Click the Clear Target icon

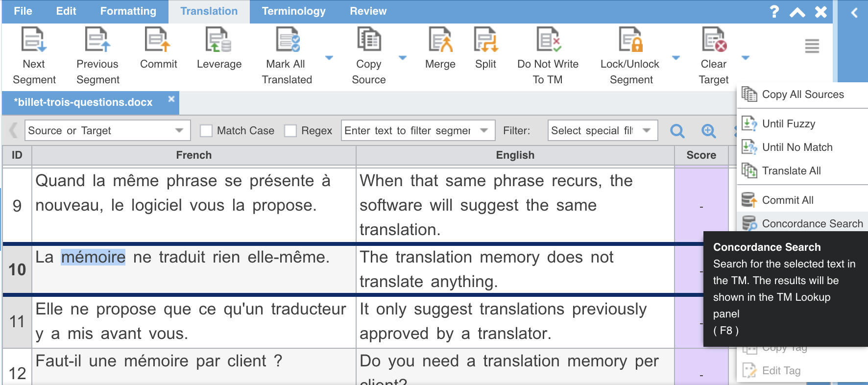click(x=714, y=40)
